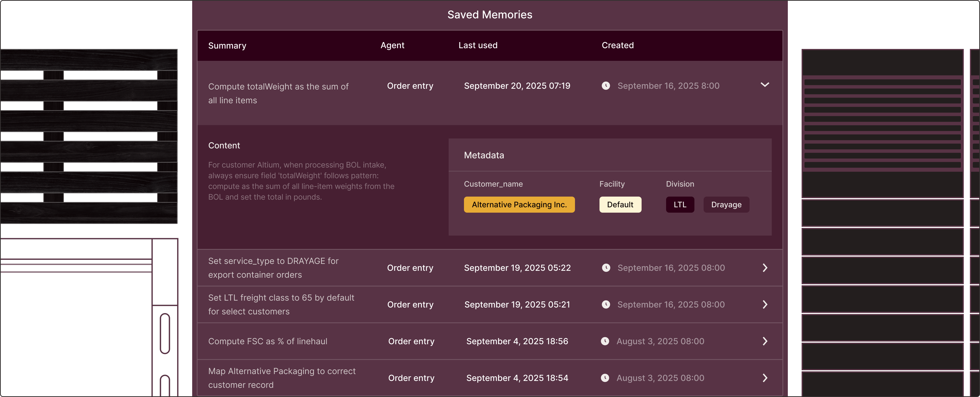Expand the DRAYAGE service_type memory row

click(x=765, y=268)
